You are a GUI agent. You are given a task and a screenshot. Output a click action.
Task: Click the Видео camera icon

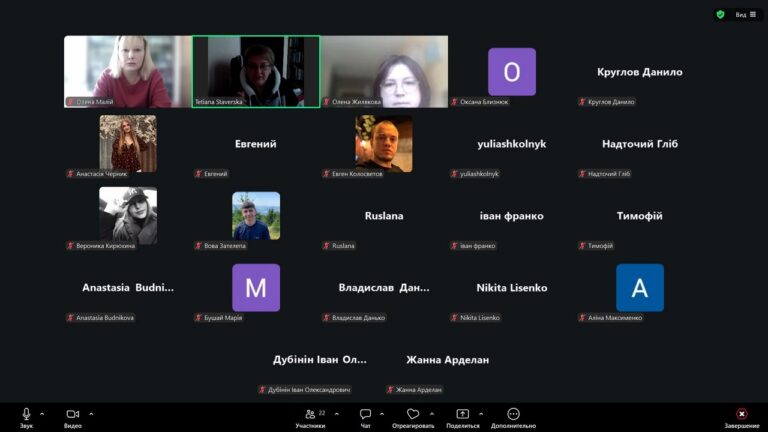tap(72, 414)
